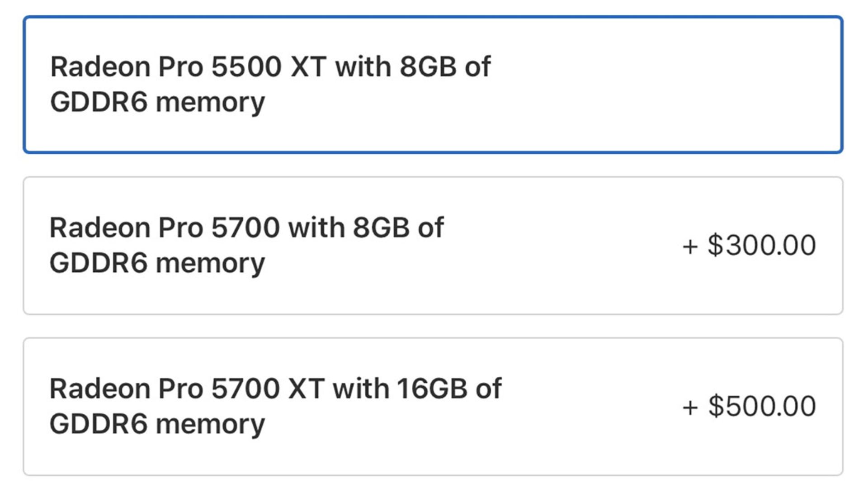This screenshot has height=493, width=868.
Task: Choose the $300.00 graphics upgrade
Action: coord(433,246)
